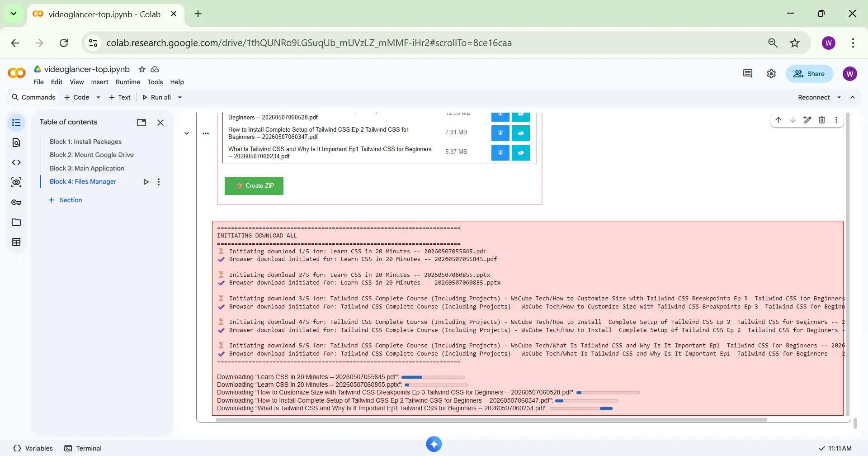Open Colab settings gear icon
Image resolution: width=868 pixels, height=456 pixels.
(x=771, y=74)
